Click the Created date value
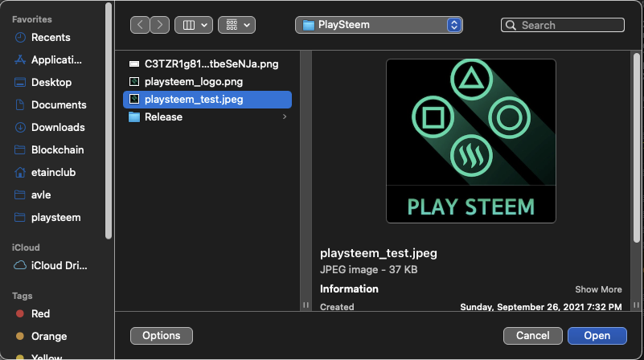644x360 pixels. 541,307
